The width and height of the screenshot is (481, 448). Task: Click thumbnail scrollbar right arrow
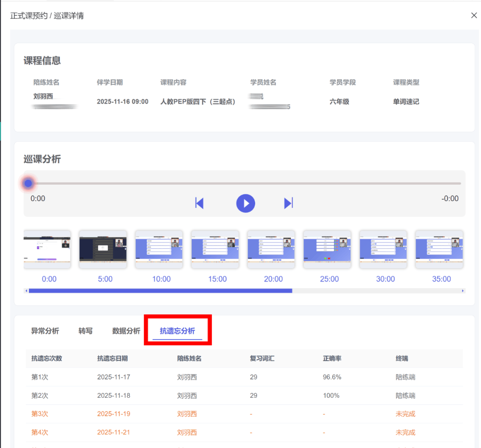(x=463, y=291)
